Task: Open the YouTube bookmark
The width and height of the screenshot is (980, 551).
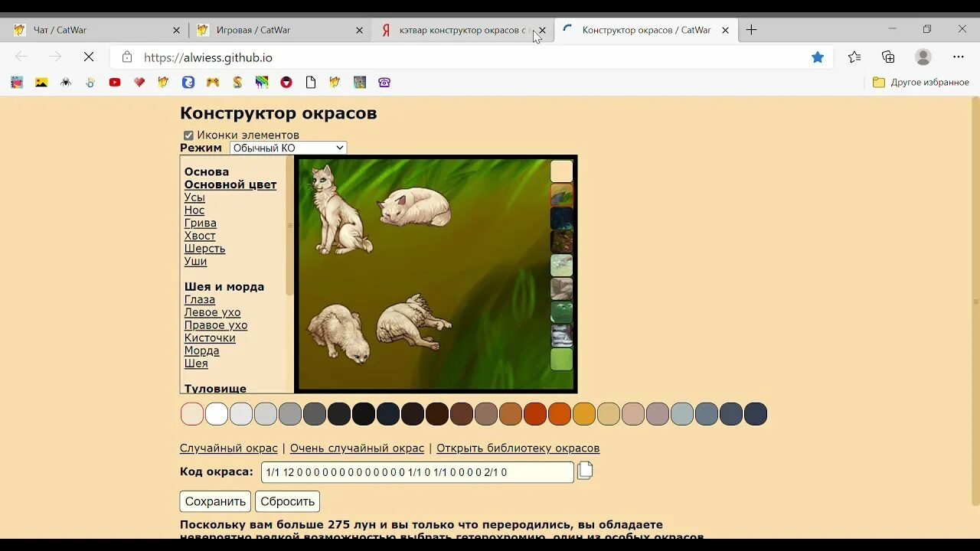Action: [x=115, y=83]
